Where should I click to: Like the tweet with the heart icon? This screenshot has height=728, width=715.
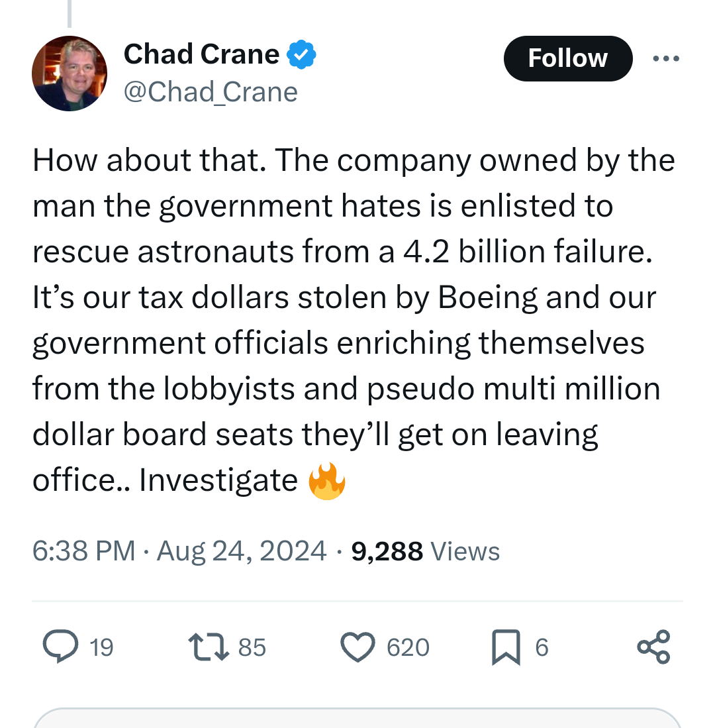(357, 647)
